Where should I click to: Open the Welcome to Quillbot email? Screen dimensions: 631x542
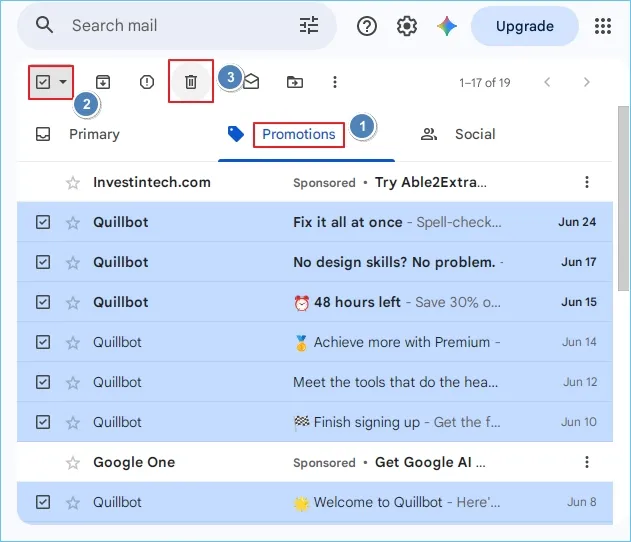pos(315,502)
